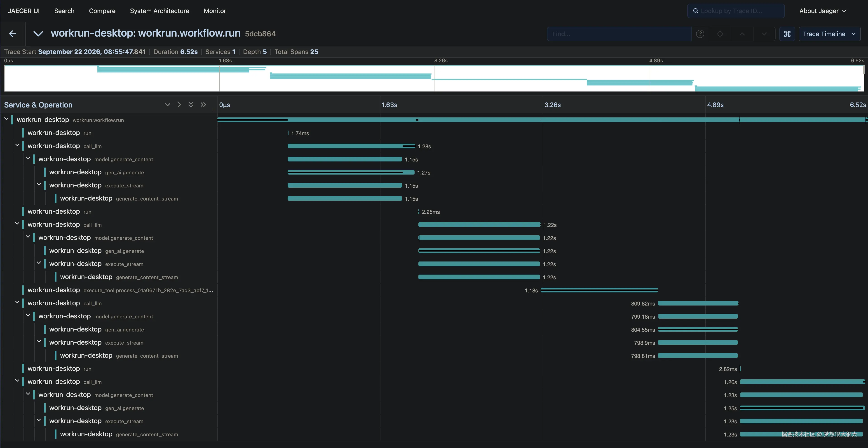Collapse the root workrun.workflow.run span
This screenshot has width=868, height=448.
tap(6, 119)
